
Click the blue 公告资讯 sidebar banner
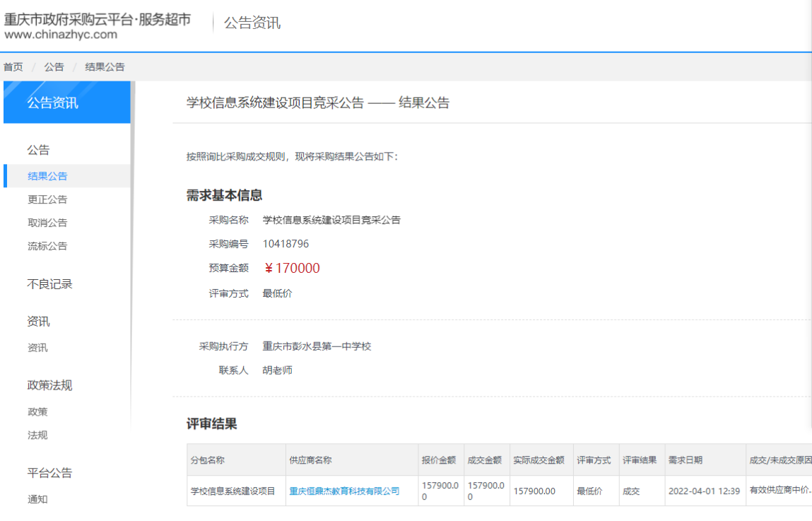click(67, 103)
